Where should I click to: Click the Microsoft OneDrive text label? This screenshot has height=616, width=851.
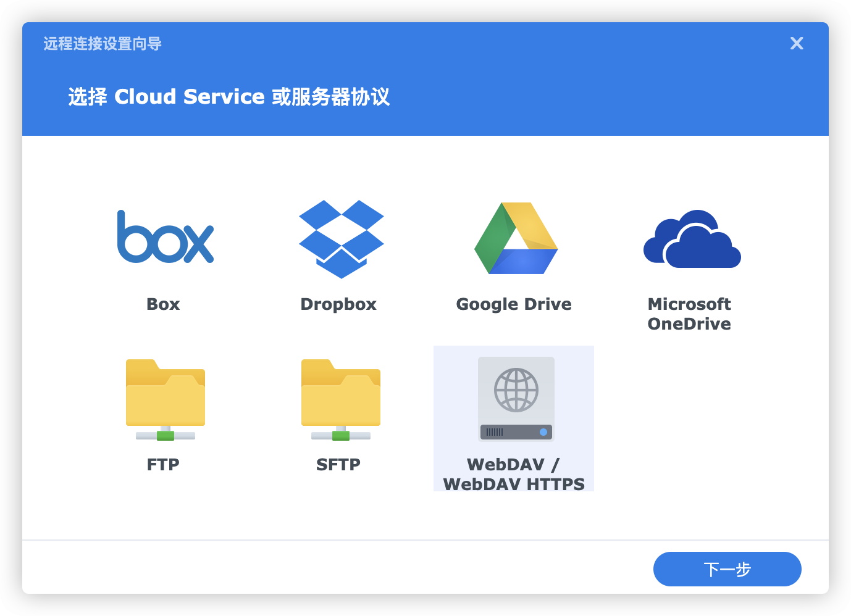(x=689, y=314)
